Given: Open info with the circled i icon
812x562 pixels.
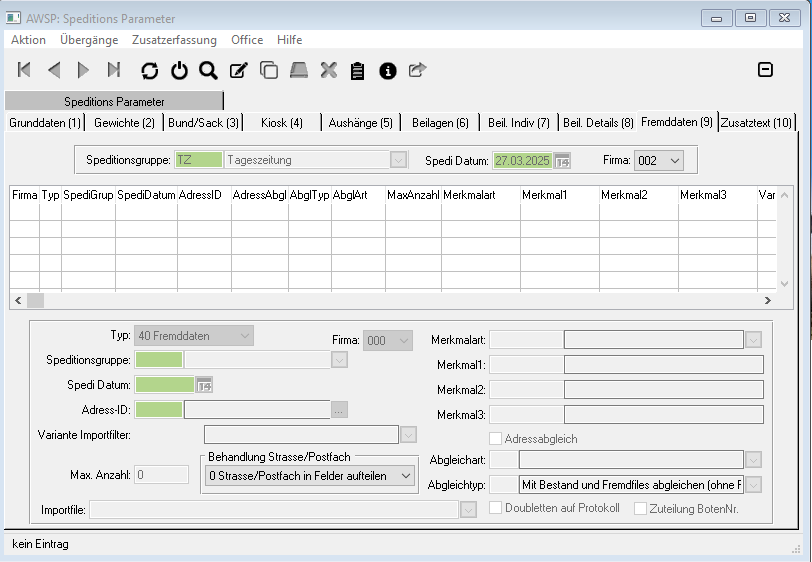Looking at the screenshot, I should pos(387,70).
